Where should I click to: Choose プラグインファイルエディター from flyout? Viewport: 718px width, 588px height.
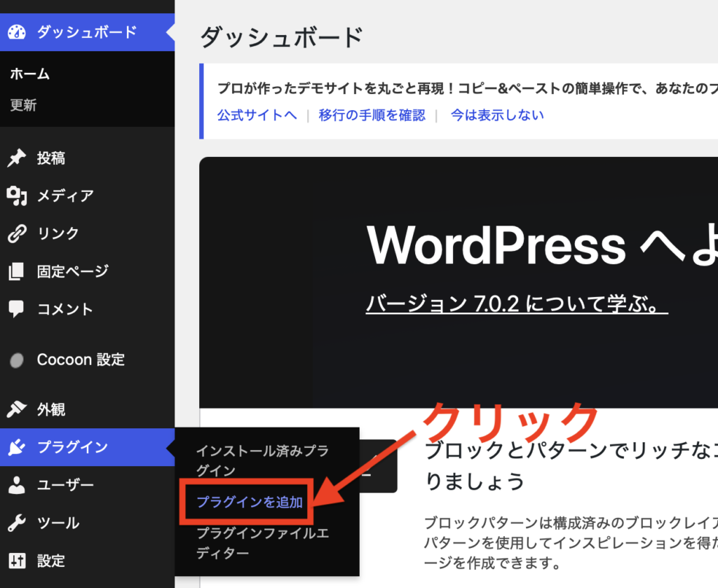[262, 542]
